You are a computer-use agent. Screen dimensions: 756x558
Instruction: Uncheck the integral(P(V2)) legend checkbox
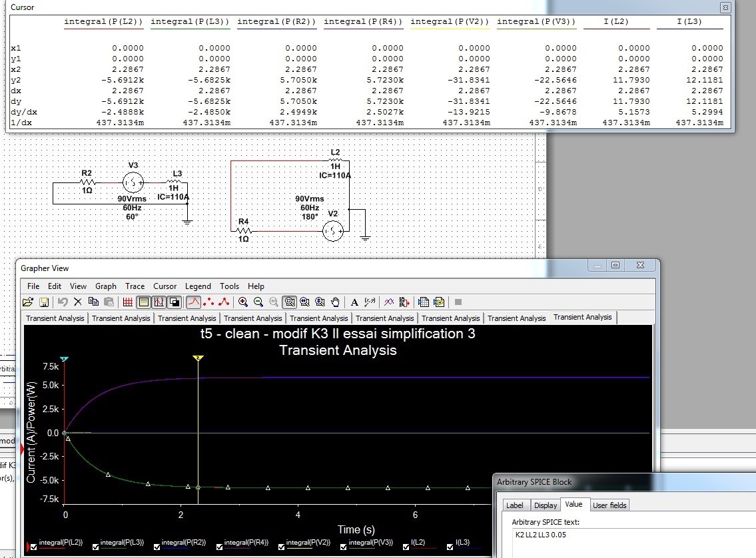coord(282,547)
